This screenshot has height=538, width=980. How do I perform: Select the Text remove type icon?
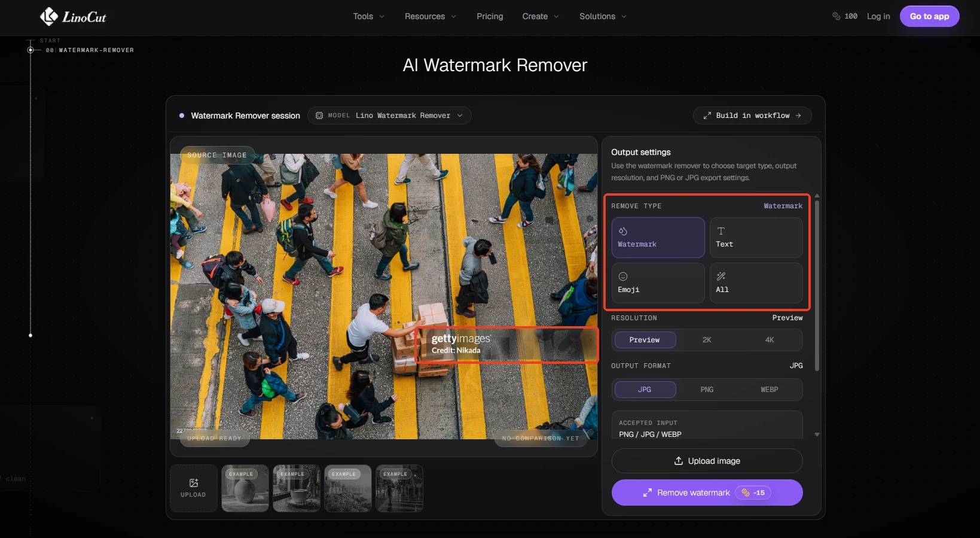pos(721,231)
